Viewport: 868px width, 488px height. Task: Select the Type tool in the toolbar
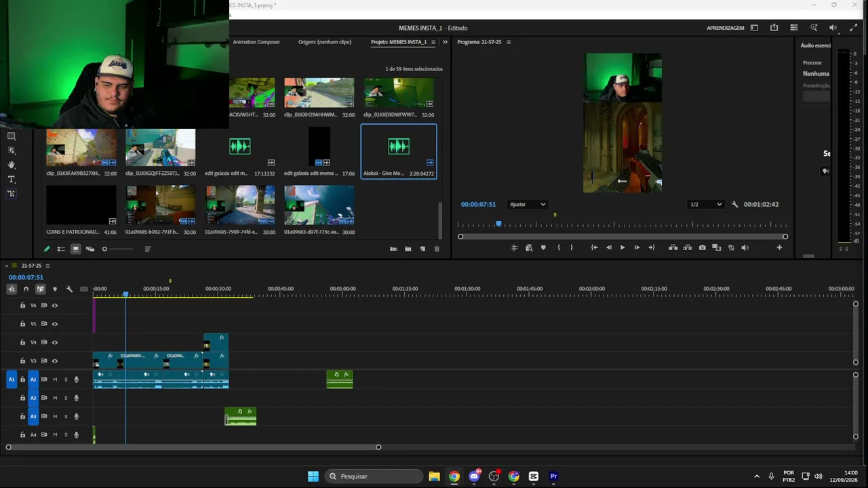click(x=12, y=179)
